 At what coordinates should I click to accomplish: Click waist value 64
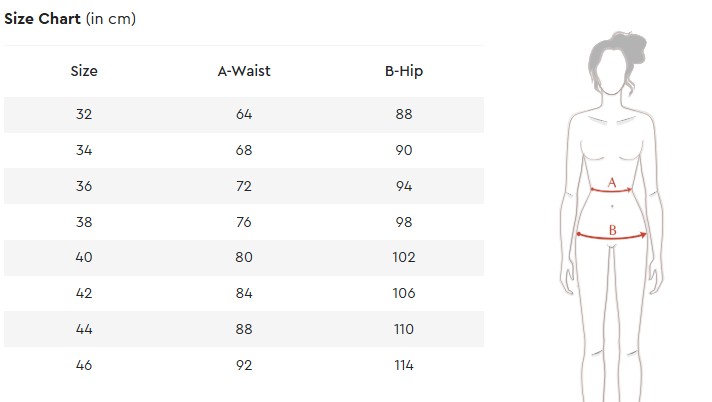coord(244,114)
